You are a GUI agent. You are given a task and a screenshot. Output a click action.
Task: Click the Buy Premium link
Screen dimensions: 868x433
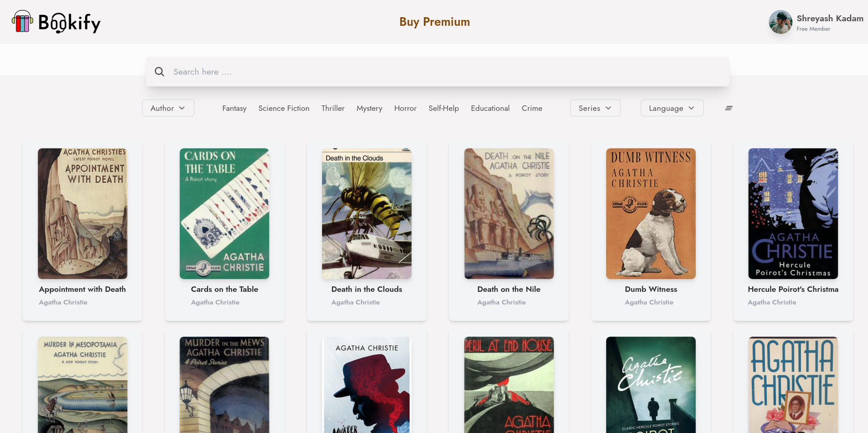(435, 22)
